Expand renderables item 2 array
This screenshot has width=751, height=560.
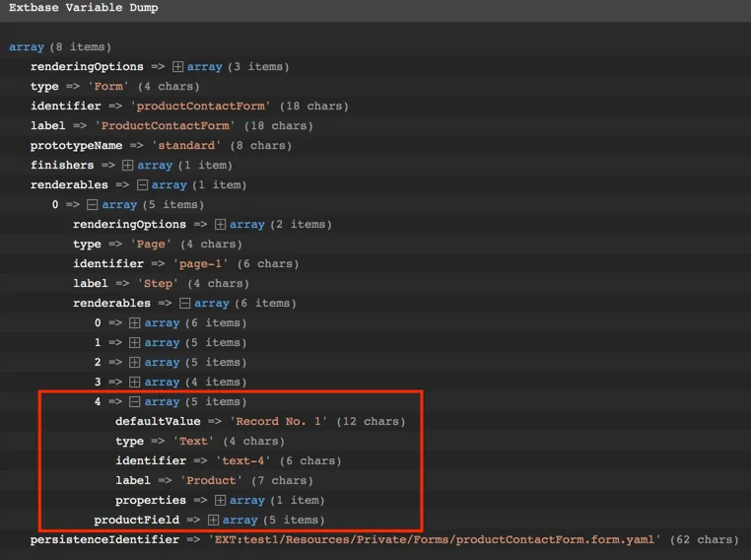pos(135,362)
